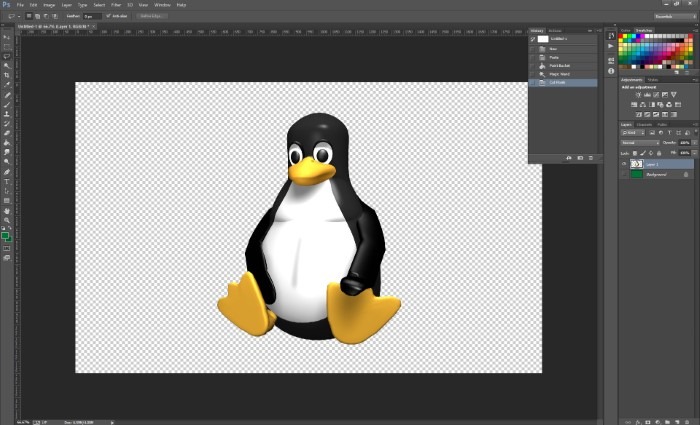Hide Layer 1 with its eye icon

point(624,164)
